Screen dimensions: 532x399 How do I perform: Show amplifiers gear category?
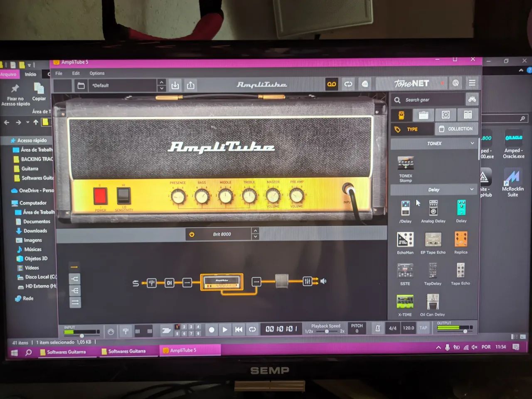424,115
